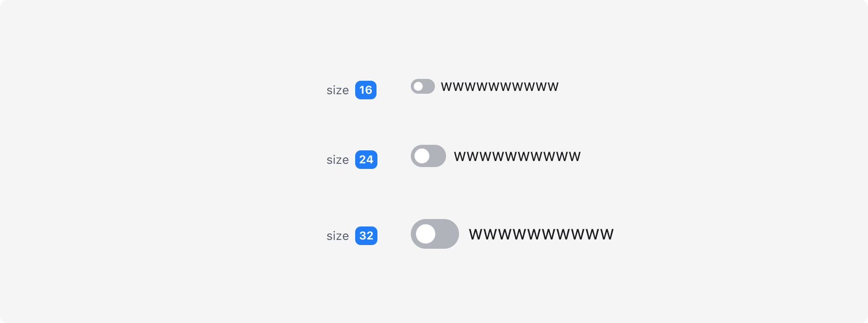Screen dimensions: 868x323
Task: Click the WWWWWWWWWW label of the largest switch
Action: tap(541, 234)
